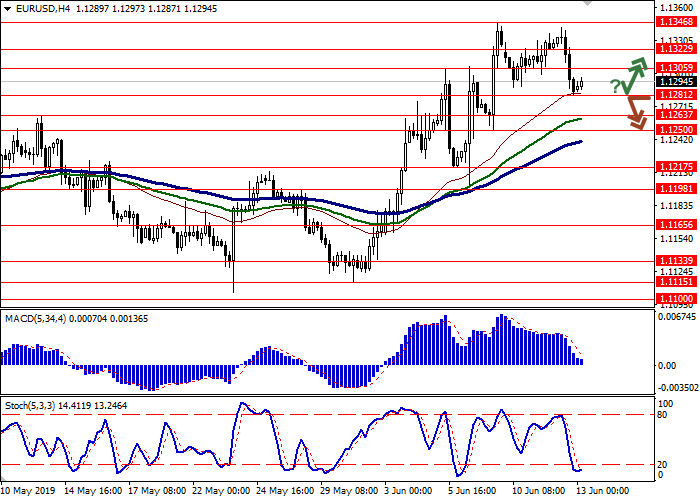The image size is (700, 500).
Task: Click the 1.12175 price level label
Action: point(673,166)
